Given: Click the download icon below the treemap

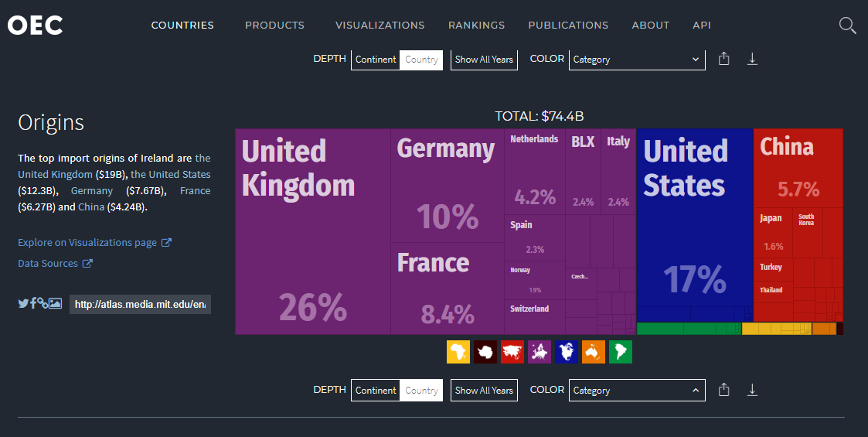Looking at the screenshot, I should tap(752, 390).
